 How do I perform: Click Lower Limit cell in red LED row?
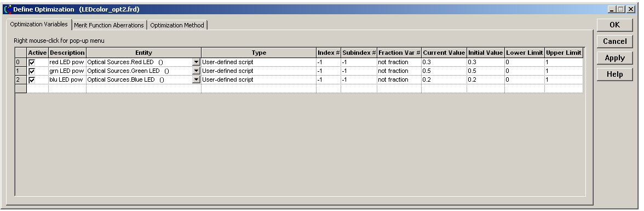click(x=525, y=62)
